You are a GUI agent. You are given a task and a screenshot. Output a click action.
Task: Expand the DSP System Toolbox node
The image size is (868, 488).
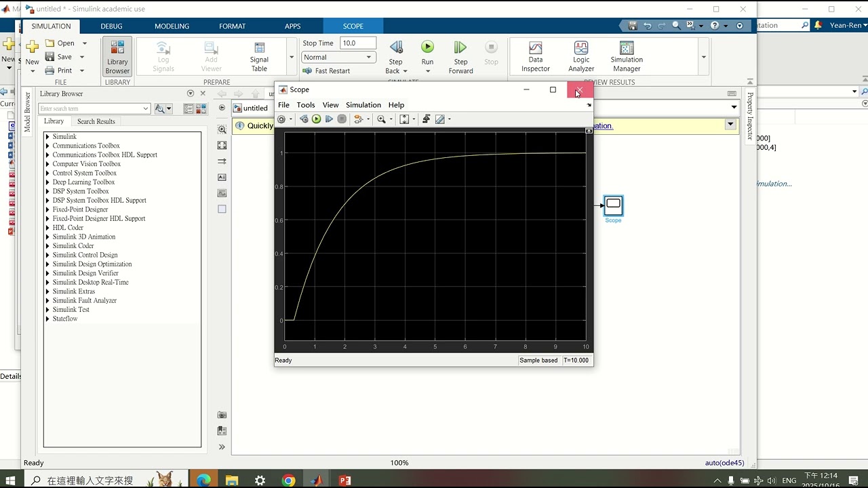(47, 191)
